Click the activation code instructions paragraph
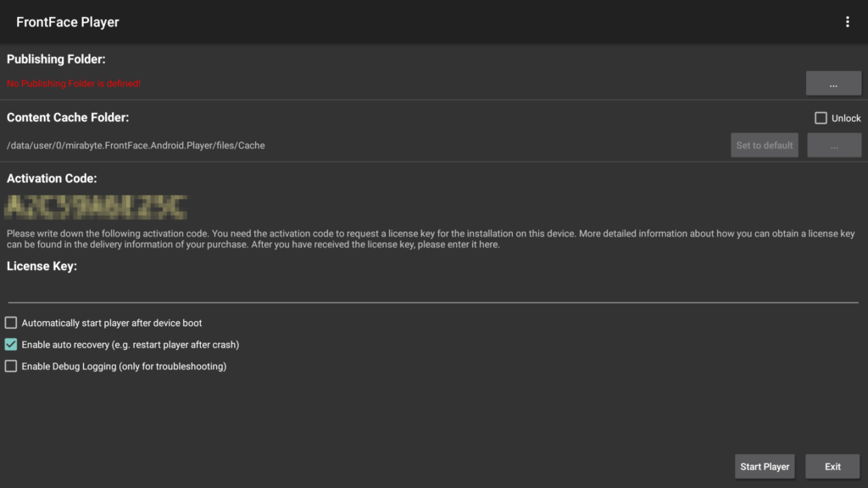This screenshot has width=868, height=488. tap(431, 239)
